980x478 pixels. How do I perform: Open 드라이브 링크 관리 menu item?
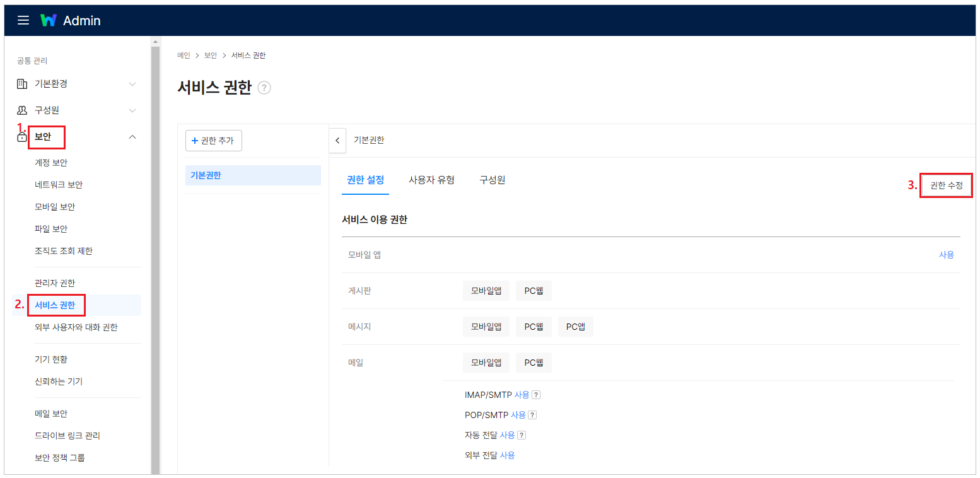(x=67, y=436)
